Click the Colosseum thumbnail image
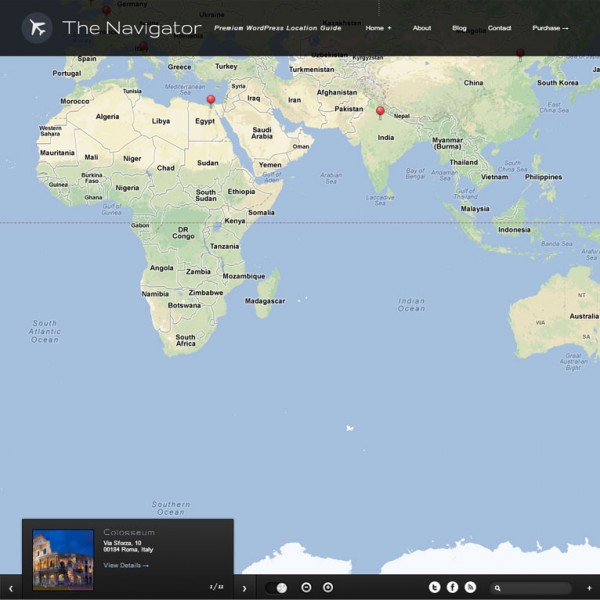 point(63,559)
